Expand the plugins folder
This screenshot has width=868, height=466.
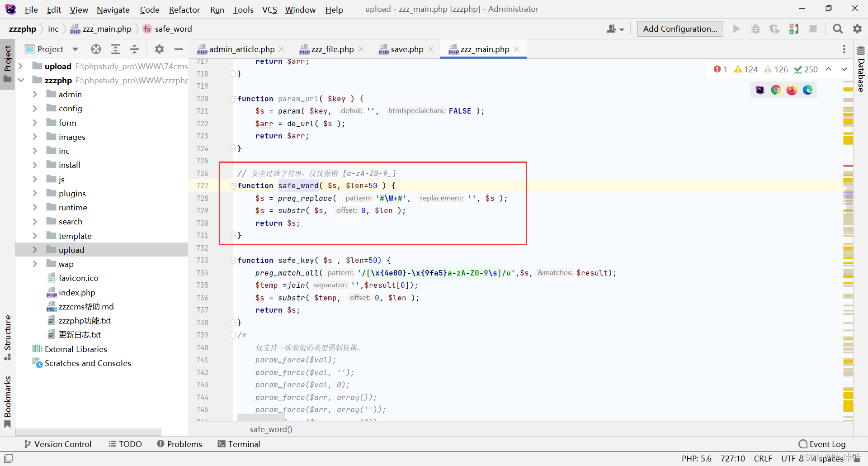coord(35,193)
